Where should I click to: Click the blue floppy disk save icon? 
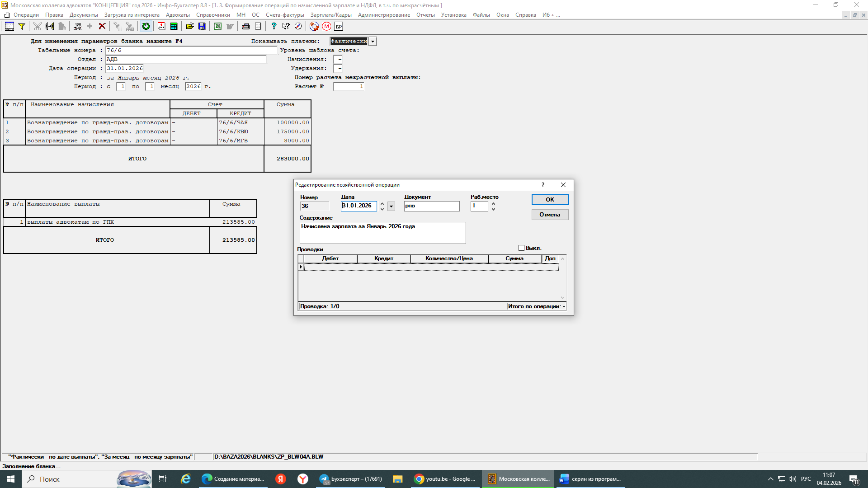202,27
